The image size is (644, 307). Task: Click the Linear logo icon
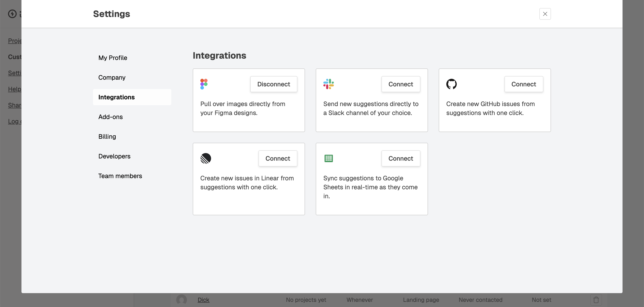[205, 158]
